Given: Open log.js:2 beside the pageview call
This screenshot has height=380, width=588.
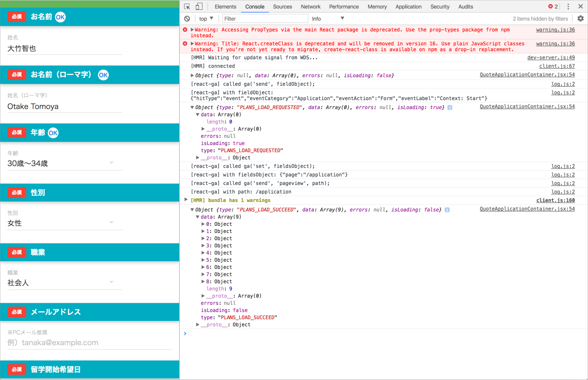Looking at the screenshot, I should (563, 183).
